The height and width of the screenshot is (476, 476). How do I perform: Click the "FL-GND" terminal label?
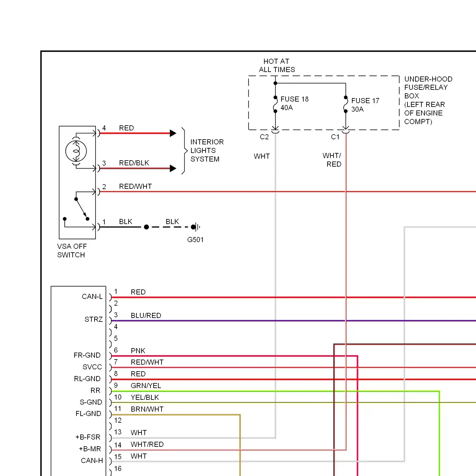[88, 413]
